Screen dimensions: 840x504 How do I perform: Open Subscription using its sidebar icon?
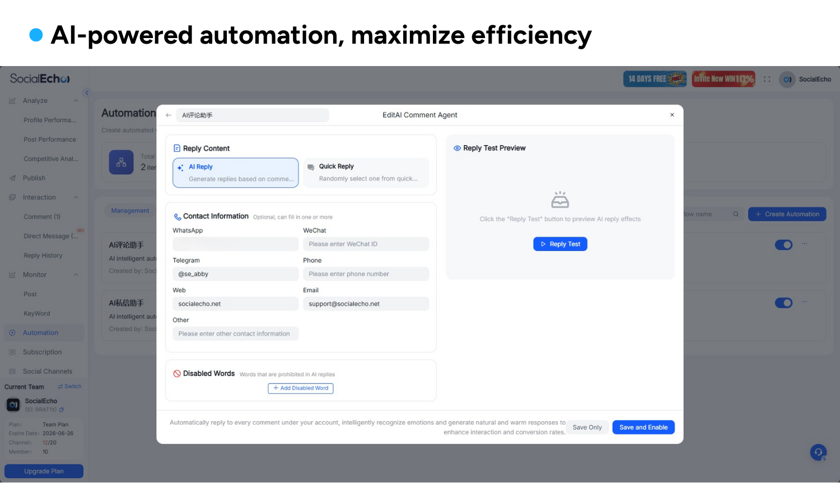click(12, 352)
